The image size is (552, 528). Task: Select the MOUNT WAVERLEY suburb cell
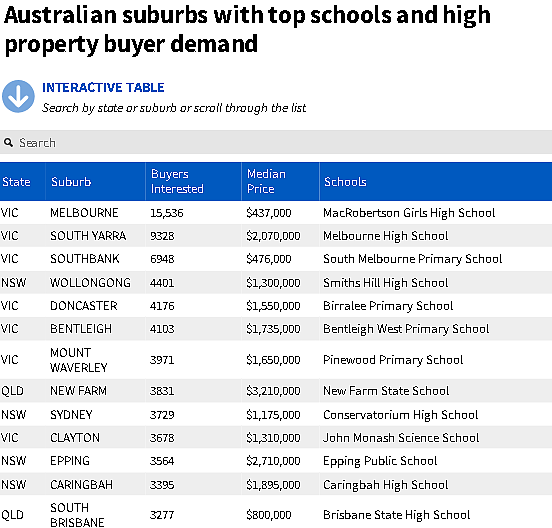[x=79, y=360]
